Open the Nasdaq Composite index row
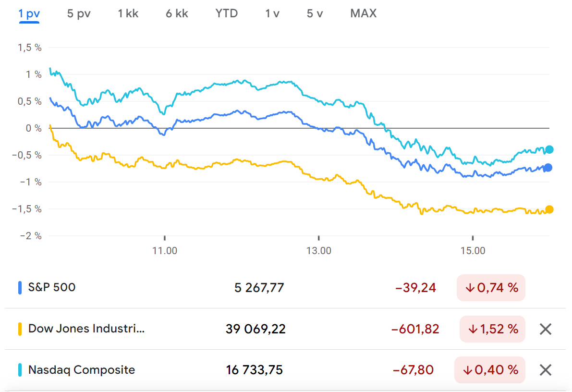Screen dimensions: 572x392 [x=82, y=370]
